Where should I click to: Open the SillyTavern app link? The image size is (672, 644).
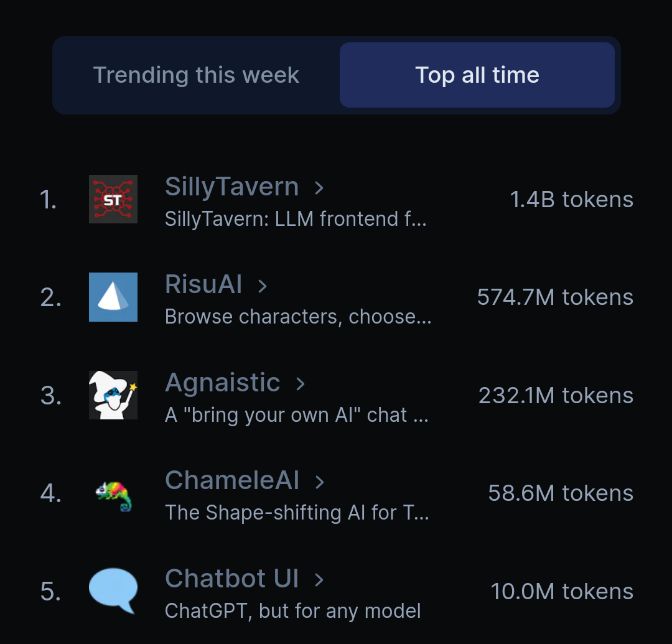232,187
